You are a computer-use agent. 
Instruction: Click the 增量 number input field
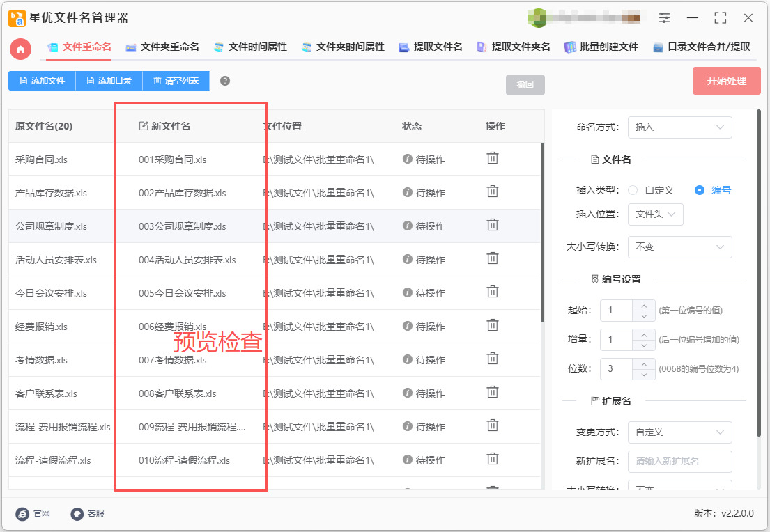[616, 340]
